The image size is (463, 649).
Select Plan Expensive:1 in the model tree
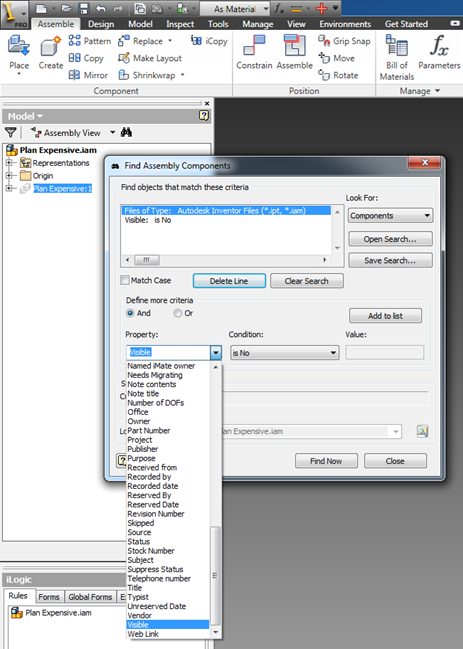pyautogui.click(x=62, y=188)
